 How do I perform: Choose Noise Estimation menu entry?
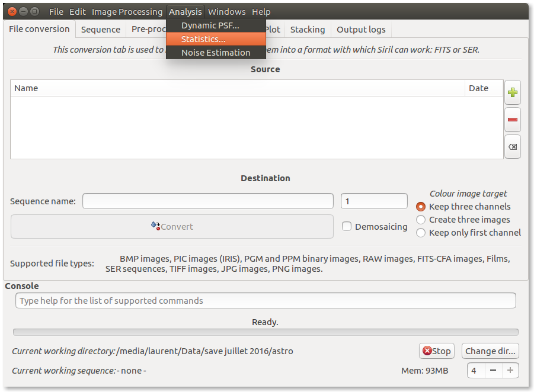tap(215, 53)
